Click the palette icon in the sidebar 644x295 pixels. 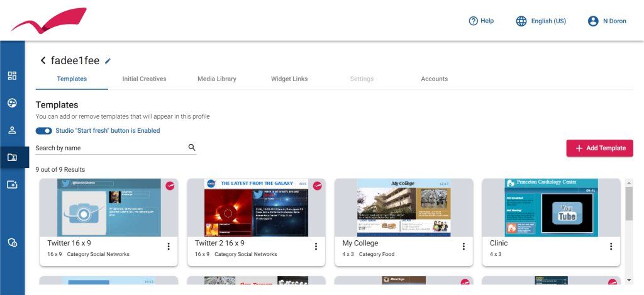12,103
